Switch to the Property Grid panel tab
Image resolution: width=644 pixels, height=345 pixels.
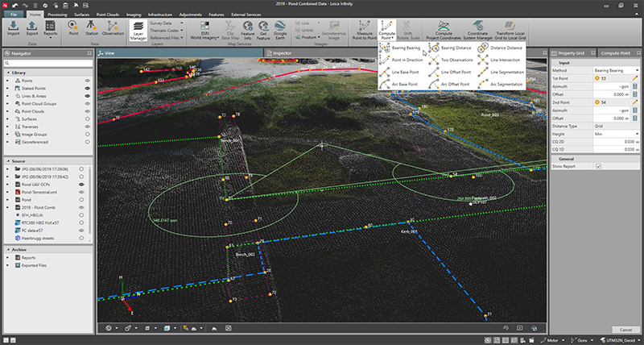[x=571, y=52]
